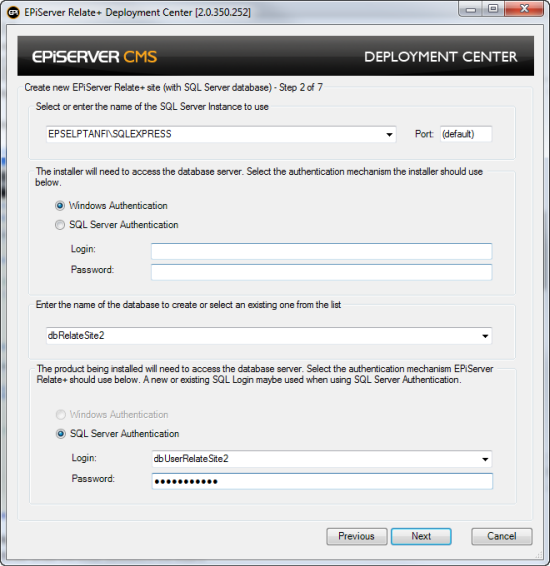Click the EPSELPTANFI\SQLEXPRESS instance text
Screen dimensions: 550x566
[110, 134]
